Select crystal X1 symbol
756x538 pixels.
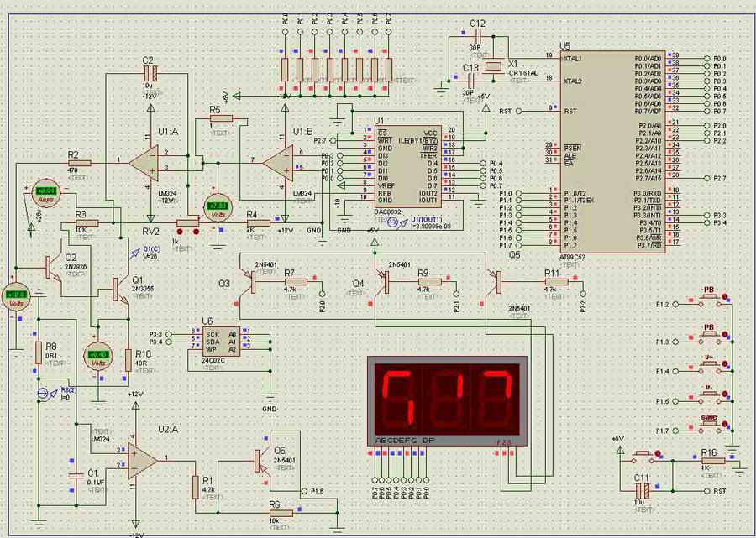(494, 65)
